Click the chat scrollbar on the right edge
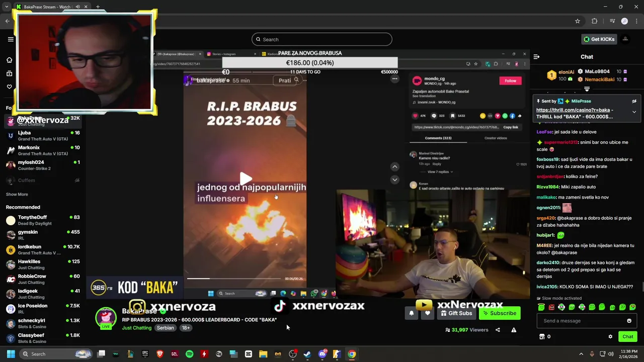Image resolution: width=644 pixels, height=362 pixels. (642, 287)
